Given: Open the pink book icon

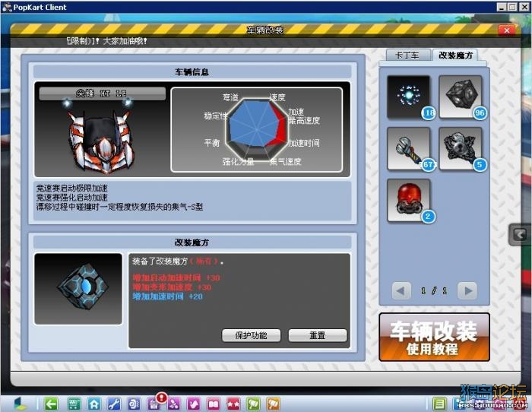Looking at the screenshot, I should [214, 404].
